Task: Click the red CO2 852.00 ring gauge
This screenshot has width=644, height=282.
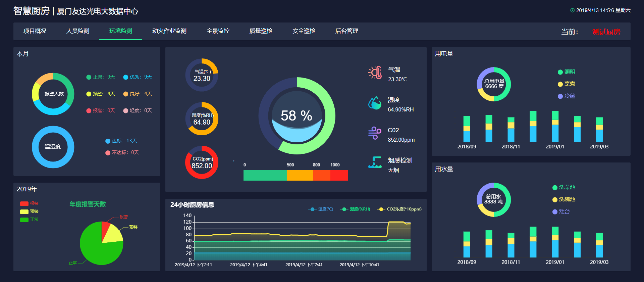Action: click(202, 162)
